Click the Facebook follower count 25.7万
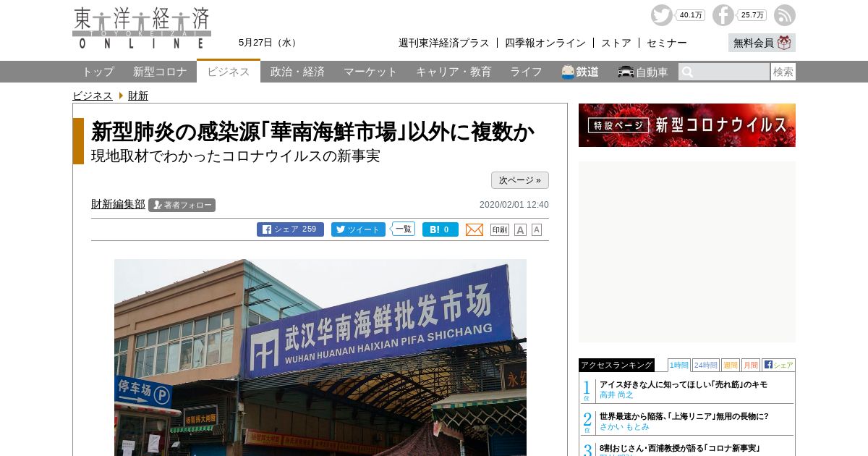The height and width of the screenshot is (456, 868). click(752, 15)
